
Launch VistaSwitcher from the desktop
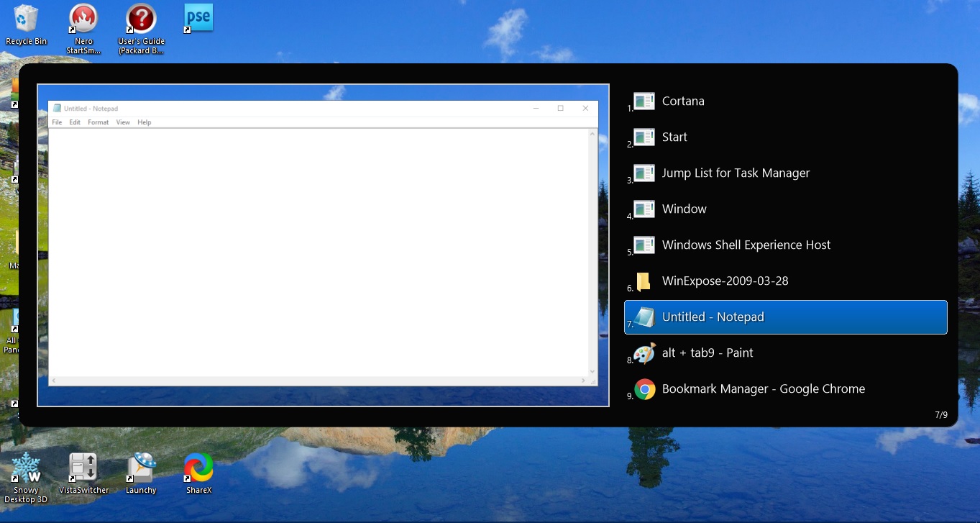pos(83,468)
